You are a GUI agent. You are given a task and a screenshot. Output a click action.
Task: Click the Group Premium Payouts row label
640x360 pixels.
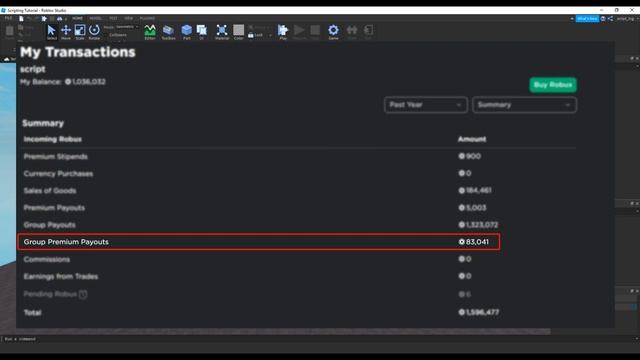66,242
